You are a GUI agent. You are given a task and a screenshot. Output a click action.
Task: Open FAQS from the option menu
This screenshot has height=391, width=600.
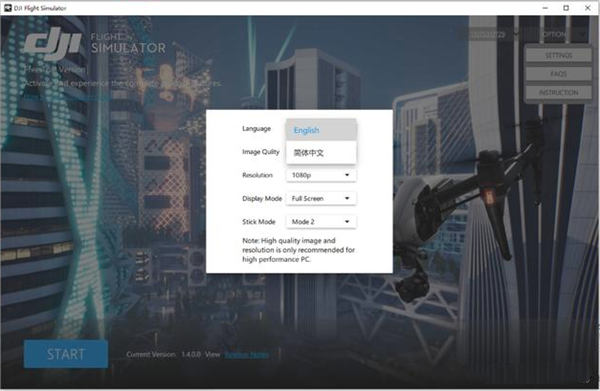[x=558, y=74]
